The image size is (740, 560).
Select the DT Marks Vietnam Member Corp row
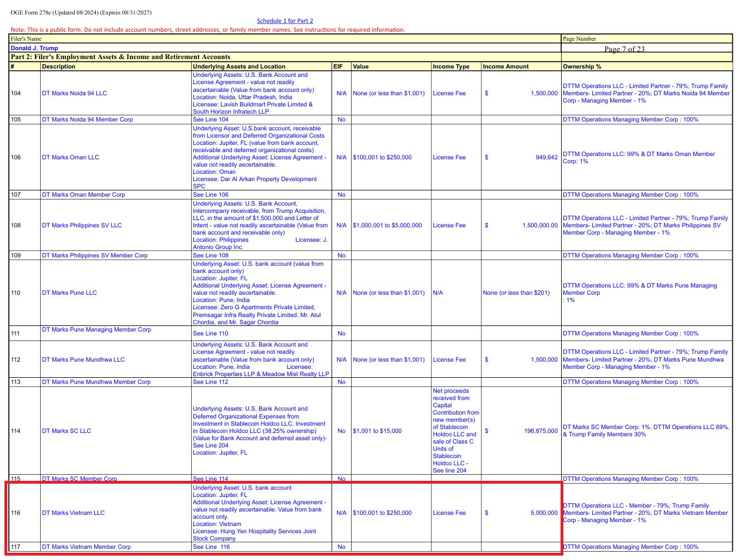coord(371,547)
